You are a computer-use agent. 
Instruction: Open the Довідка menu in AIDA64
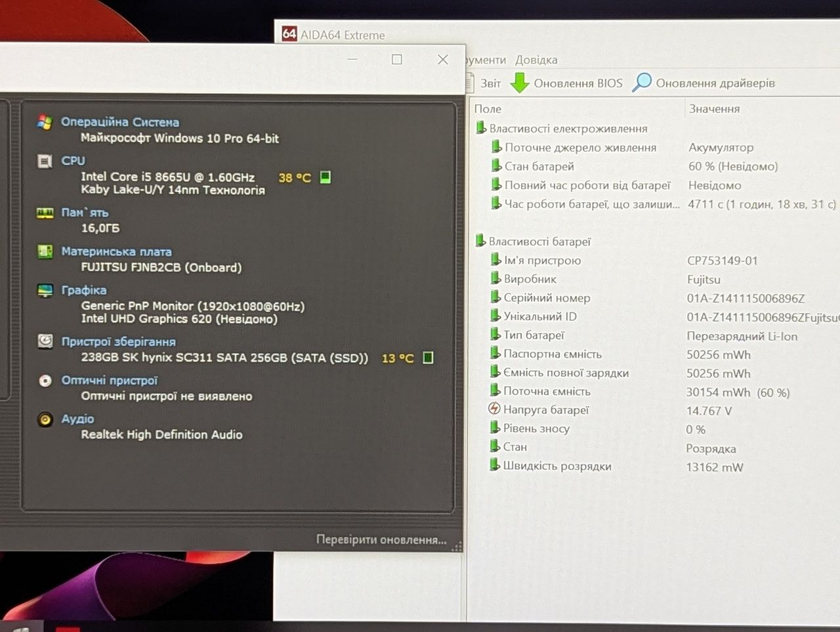pos(536,60)
